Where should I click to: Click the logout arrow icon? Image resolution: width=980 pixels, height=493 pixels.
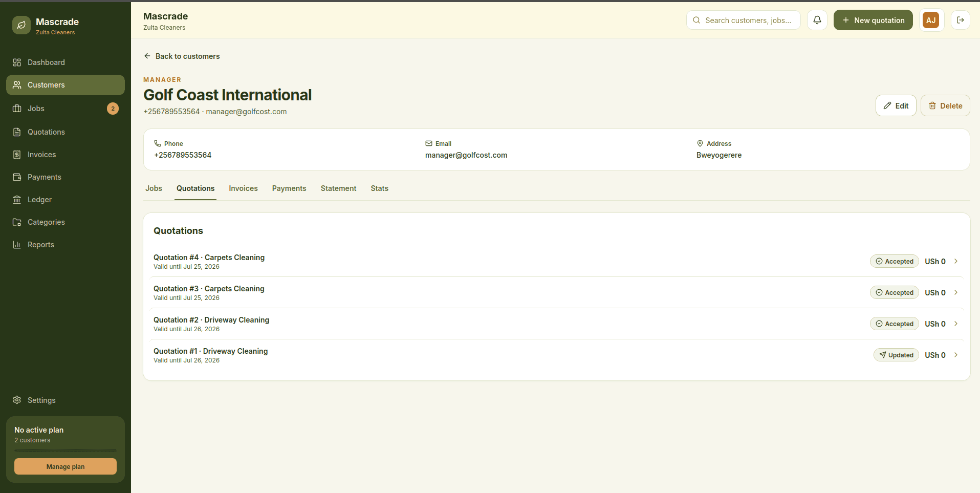(961, 20)
